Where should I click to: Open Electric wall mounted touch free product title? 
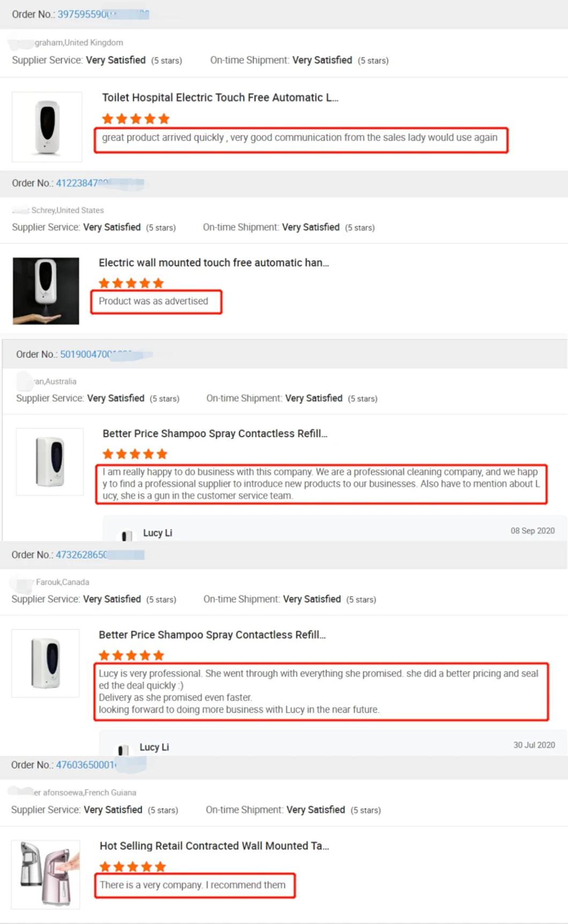(x=214, y=263)
